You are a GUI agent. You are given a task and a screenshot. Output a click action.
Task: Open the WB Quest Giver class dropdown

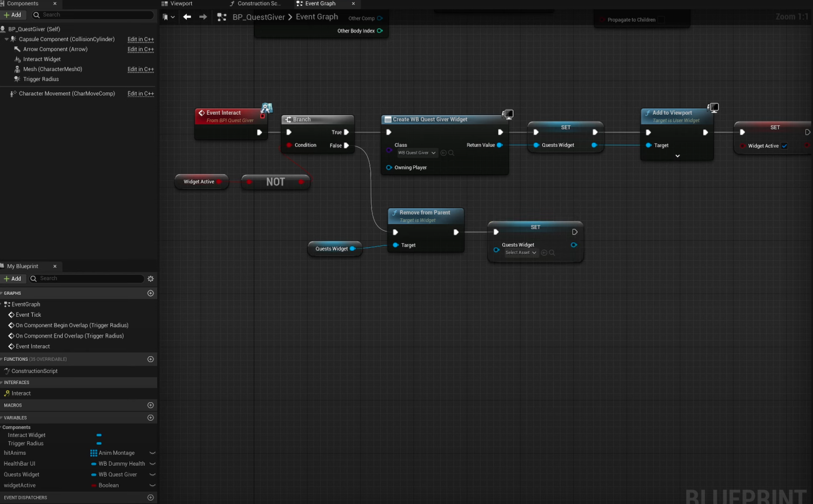(x=416, y=153)
